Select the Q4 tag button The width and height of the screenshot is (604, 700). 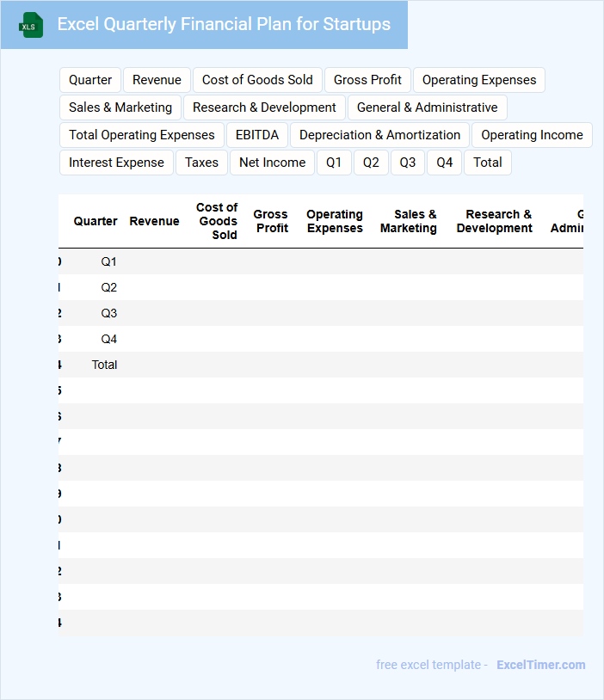tap(444, 163)
